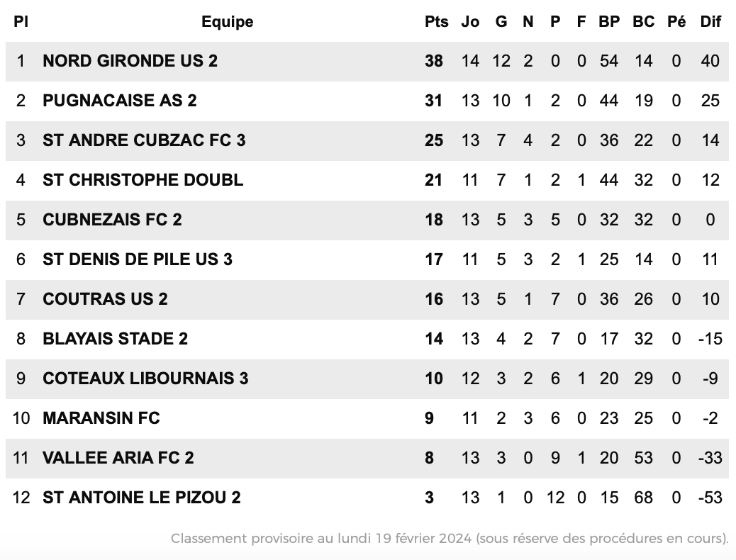Click COUTRAS US 2 team name
This screenshot has height=560, width=736.
tap(105, 299)
